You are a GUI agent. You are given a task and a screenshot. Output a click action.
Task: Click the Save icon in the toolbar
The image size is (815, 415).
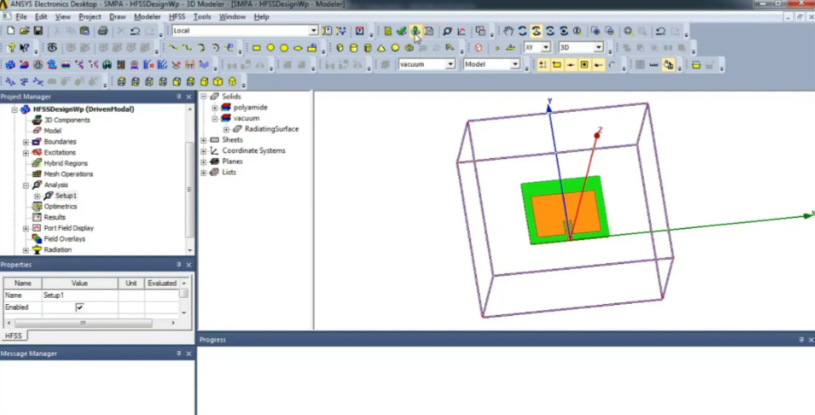(38, 31)
